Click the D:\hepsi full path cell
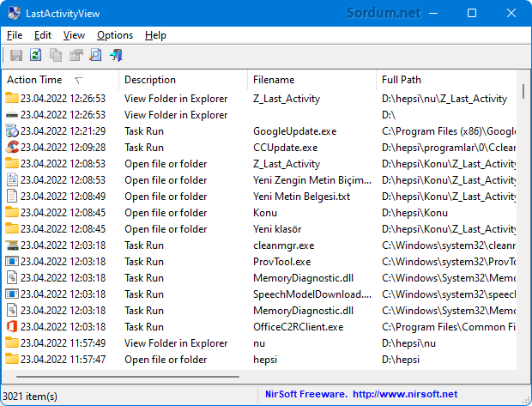Screen dimensions: 532x406 pos(401,359)
